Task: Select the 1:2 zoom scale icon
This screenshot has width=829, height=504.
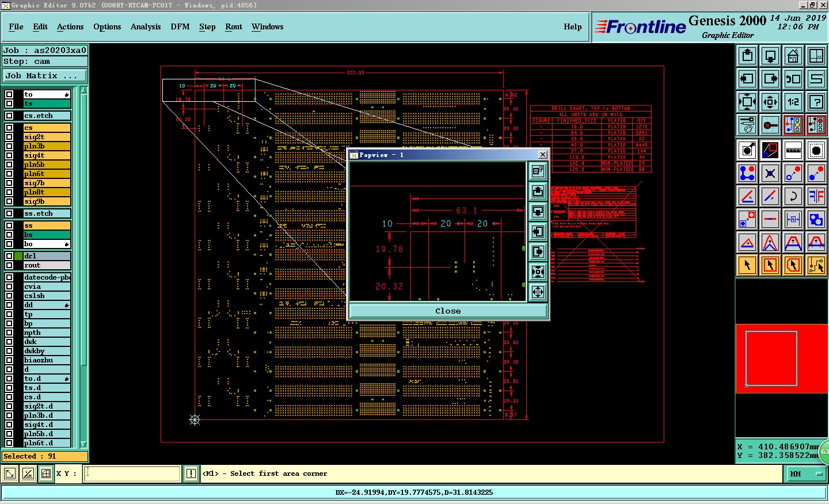Action: 793,102
